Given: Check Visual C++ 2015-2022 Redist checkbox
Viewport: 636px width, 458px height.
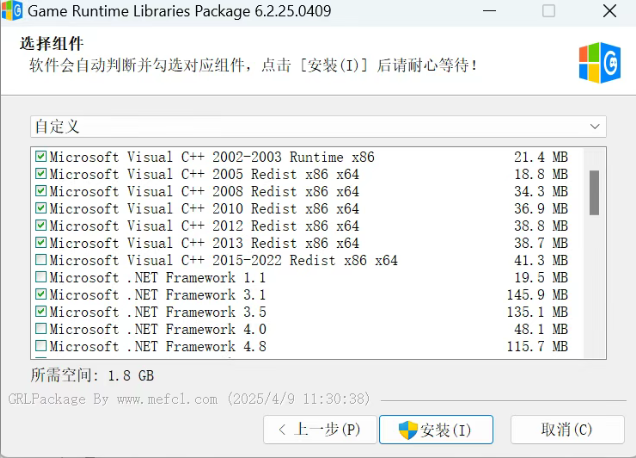Looking at the screenshot, I should [x=41, y=260].
